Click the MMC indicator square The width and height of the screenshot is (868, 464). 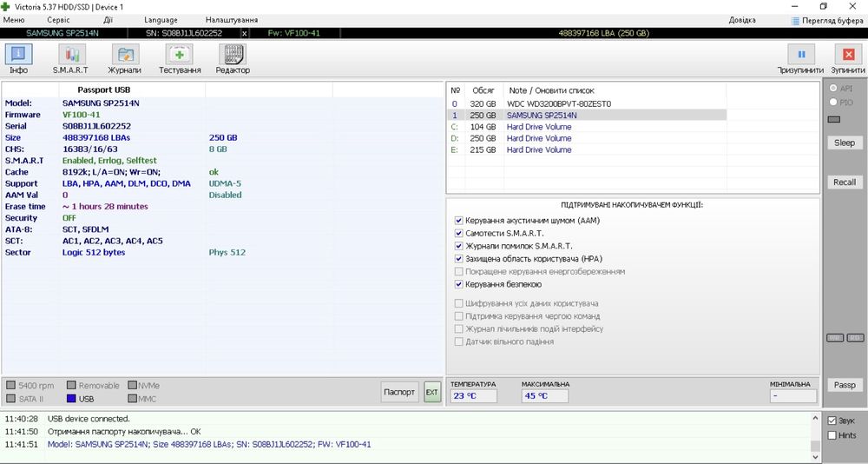[x=132, y=399]
